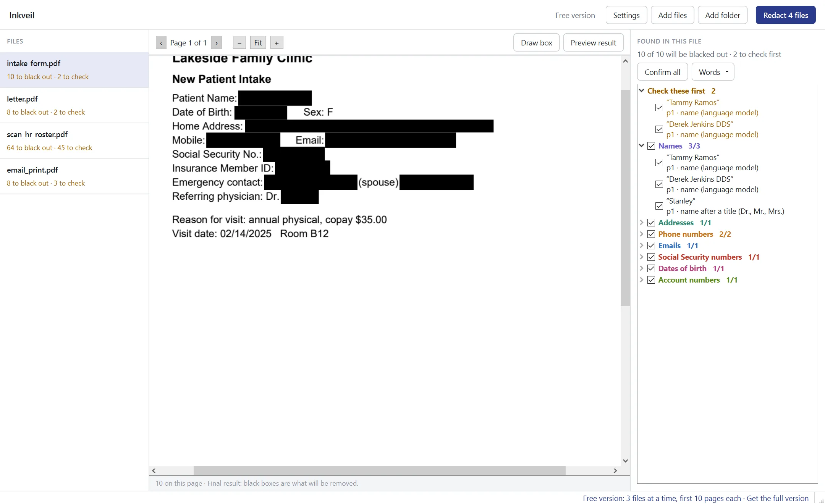Zoom in with plus button
Image resolution: width=825 pixels, height=504 pixels.
click(277, 43)
